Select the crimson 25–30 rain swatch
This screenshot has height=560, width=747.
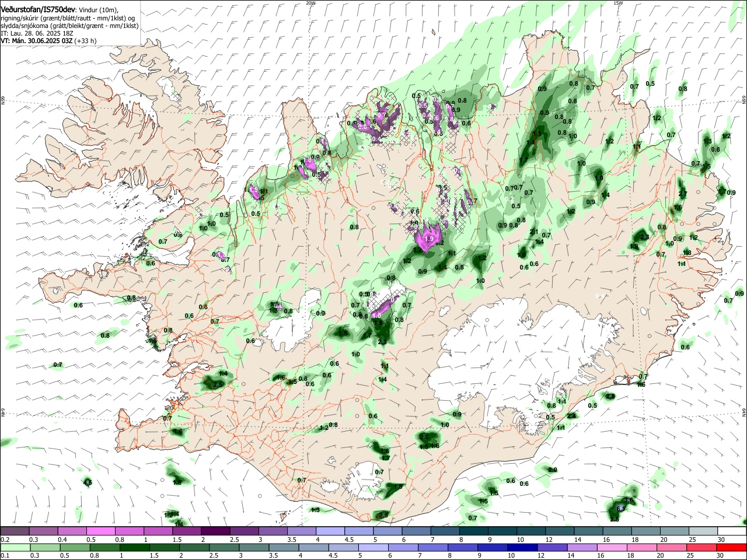click(x=701, y=548)
